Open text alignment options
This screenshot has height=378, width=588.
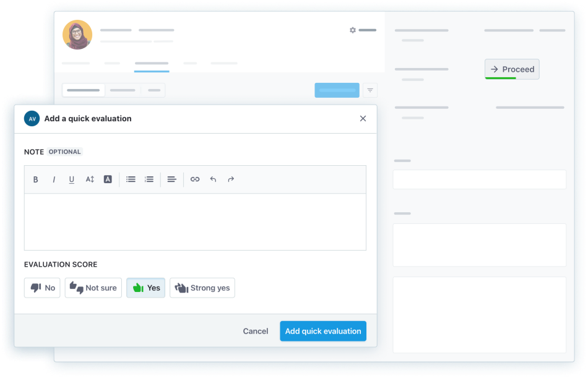pos(172,179)
